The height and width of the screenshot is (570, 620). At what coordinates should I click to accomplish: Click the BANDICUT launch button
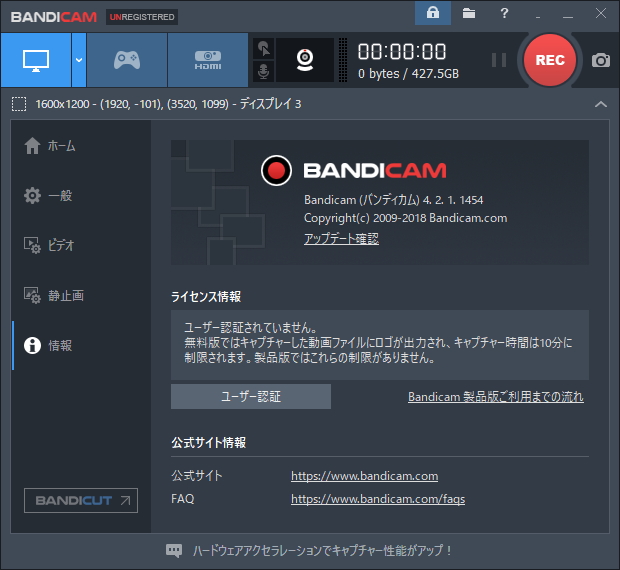coord(81,500)
